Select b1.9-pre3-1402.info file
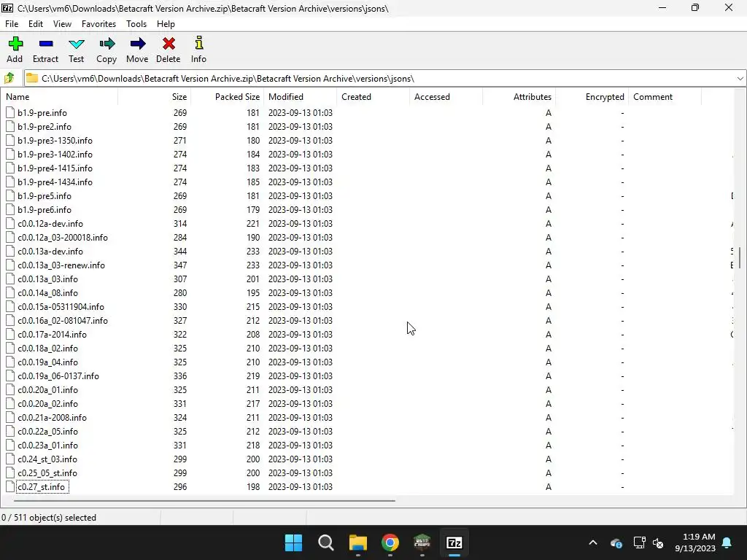The image size is (747, 560). point(55,155)
